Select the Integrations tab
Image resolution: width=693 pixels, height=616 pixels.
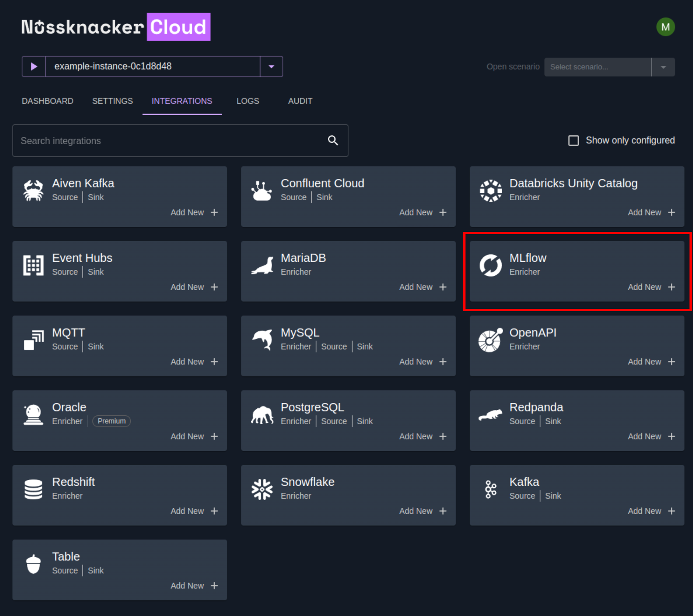182,101
